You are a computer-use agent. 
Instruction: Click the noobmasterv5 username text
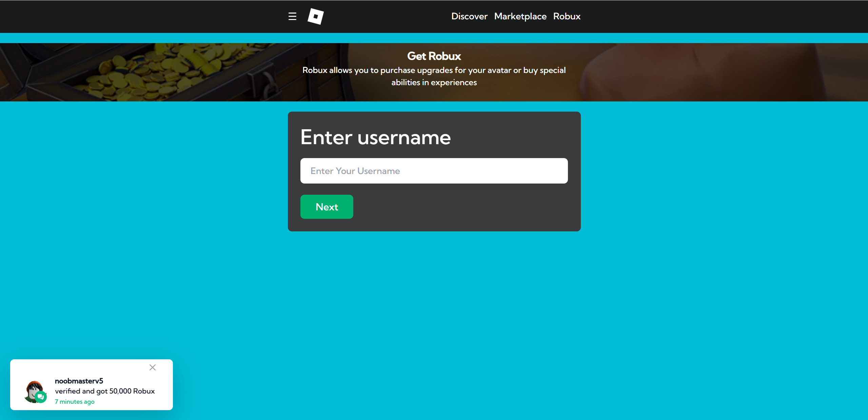(79, 381)
